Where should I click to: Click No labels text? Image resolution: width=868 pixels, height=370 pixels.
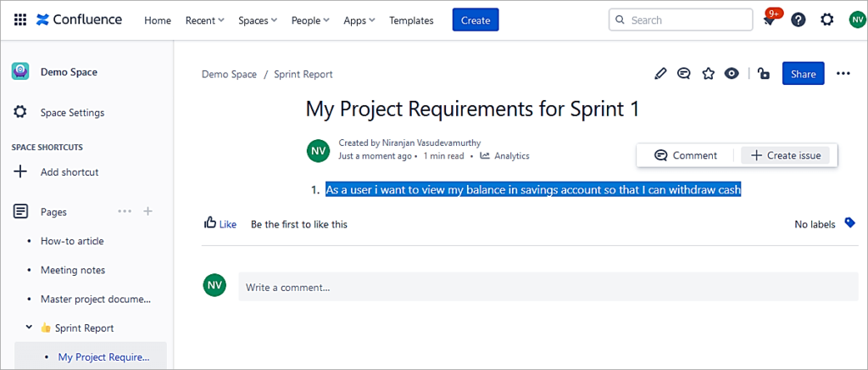coord(815,224)
